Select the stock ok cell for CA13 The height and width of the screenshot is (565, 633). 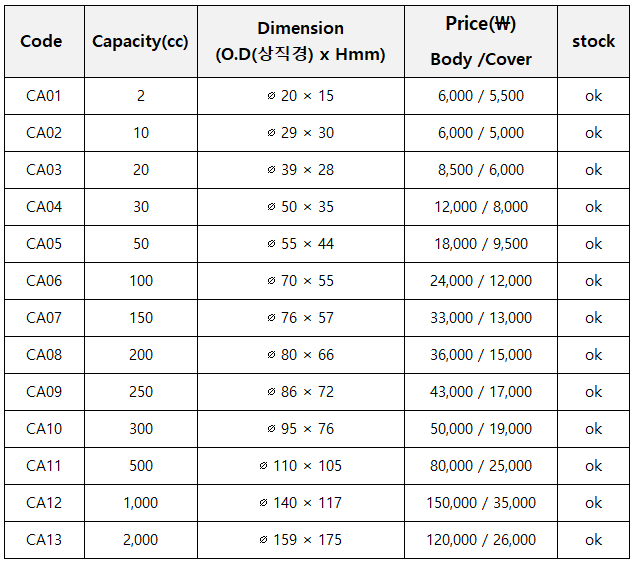coord(593,540)
